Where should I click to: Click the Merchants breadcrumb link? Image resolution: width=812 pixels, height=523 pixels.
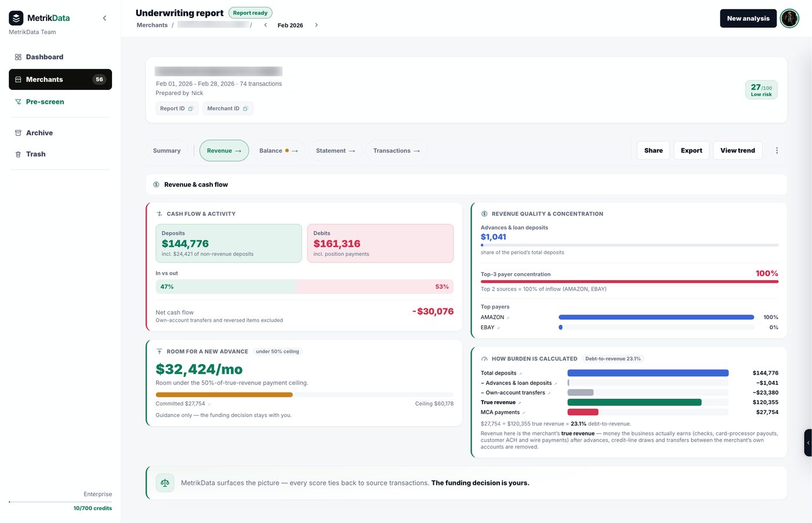(152, 25)
